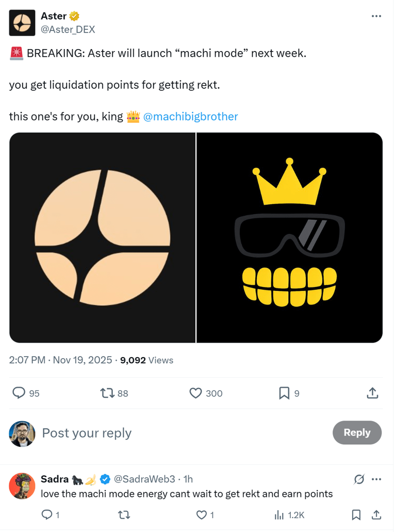This screenshot has width=396, height=532.
Task: Open the @Aster_DEX handle link
Action: click(68, 29)
